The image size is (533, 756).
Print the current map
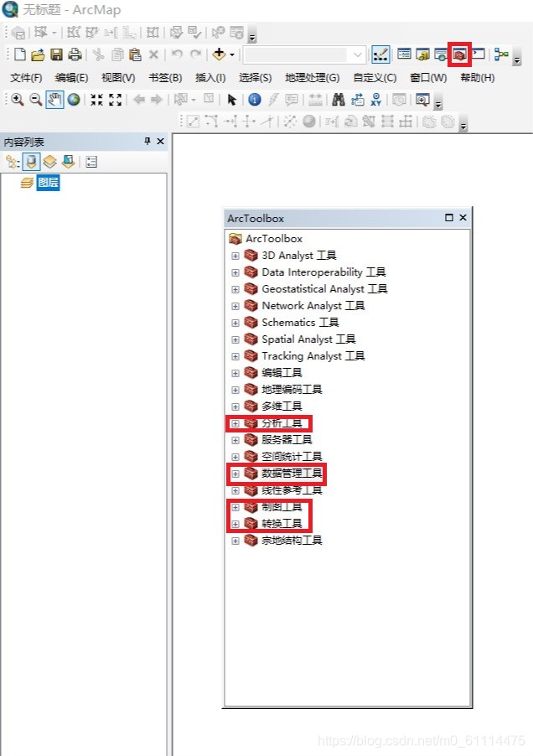pyautogui.click(x=75, y=54)
